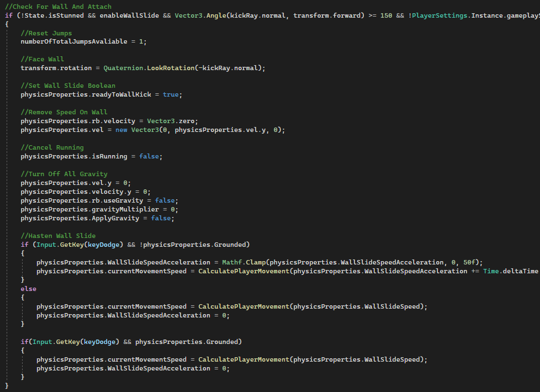Click the "physicsProperties.velocity.y = 0;" line
Screen dimensions: 540x392
86,192
